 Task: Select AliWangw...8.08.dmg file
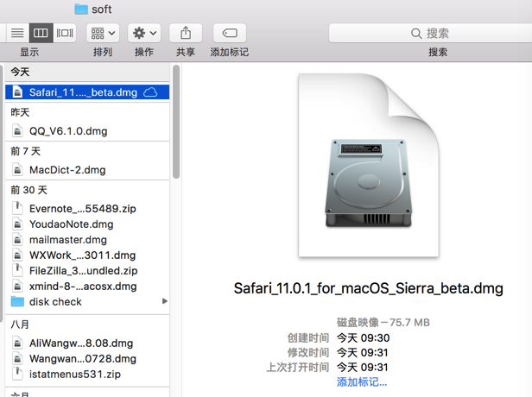coord(87,343)
